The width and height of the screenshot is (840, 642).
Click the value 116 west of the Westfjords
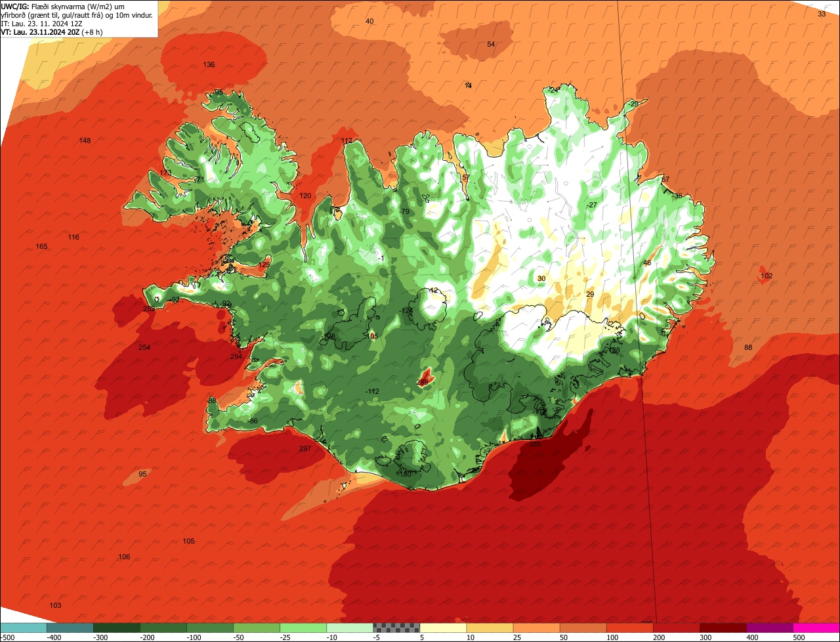[73, 237]
